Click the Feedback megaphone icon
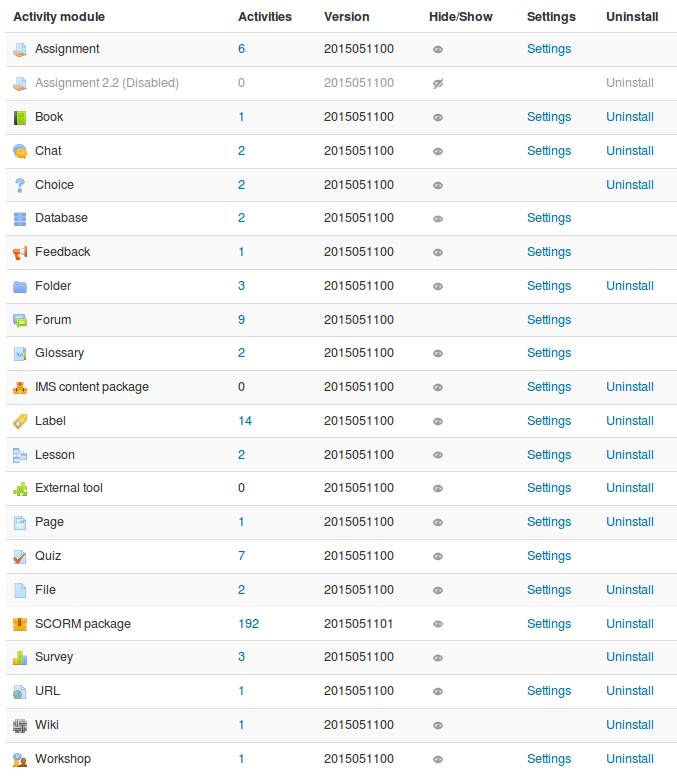 coord(20,252)
